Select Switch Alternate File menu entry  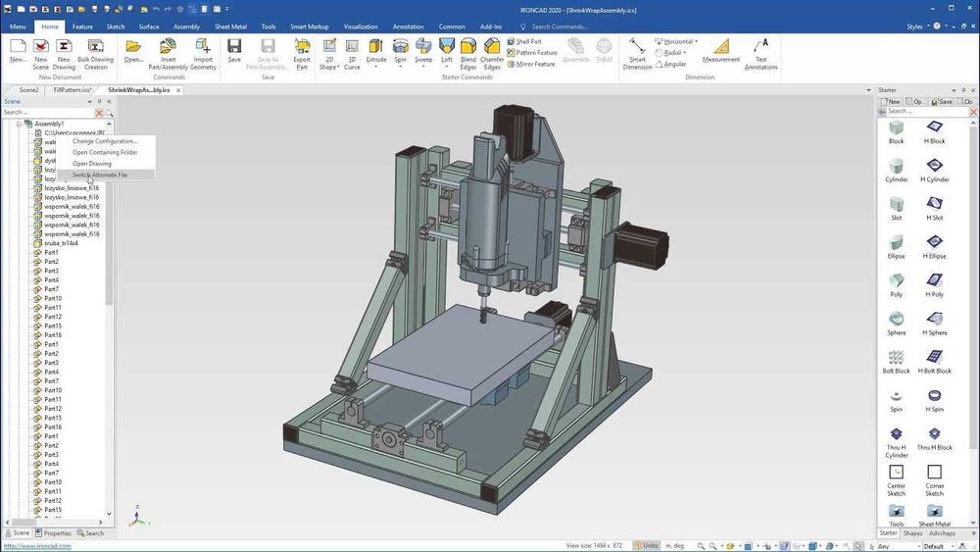click(x=100, y=175)
